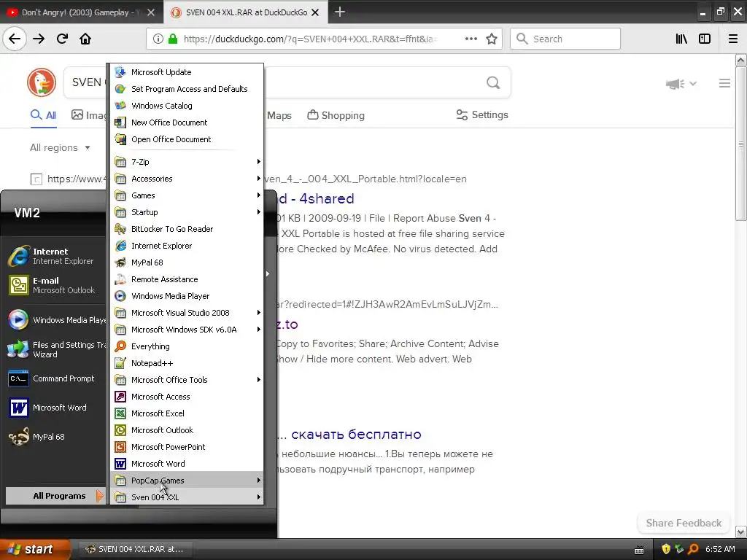
Task: Open MyPal 68 in programs list
Action: (x=187, y=262)
